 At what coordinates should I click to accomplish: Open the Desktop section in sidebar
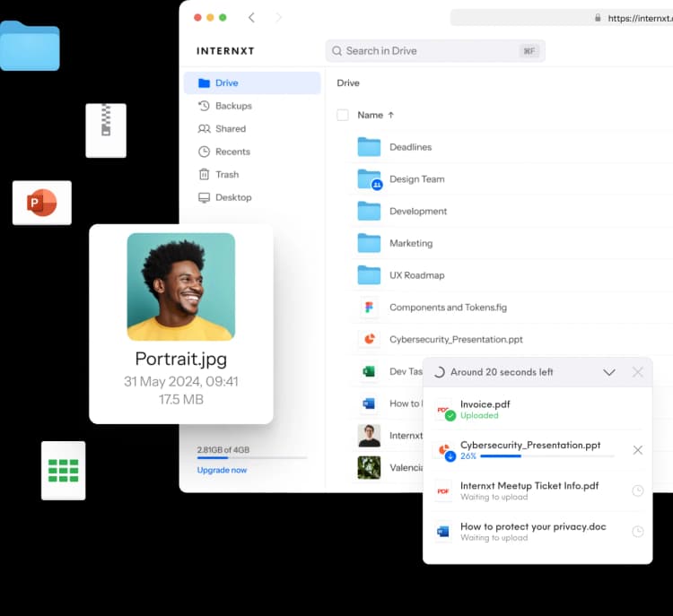[x=232, y=197]
